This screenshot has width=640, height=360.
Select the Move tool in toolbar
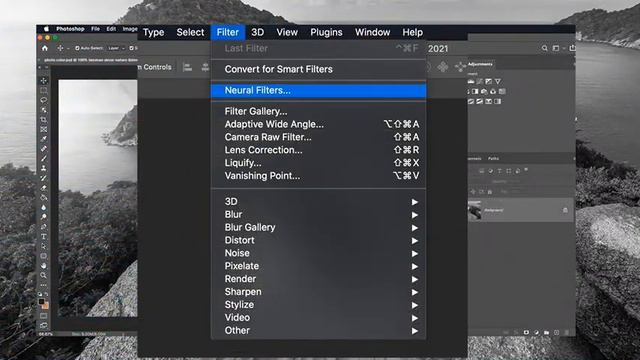tap(44, 80)
